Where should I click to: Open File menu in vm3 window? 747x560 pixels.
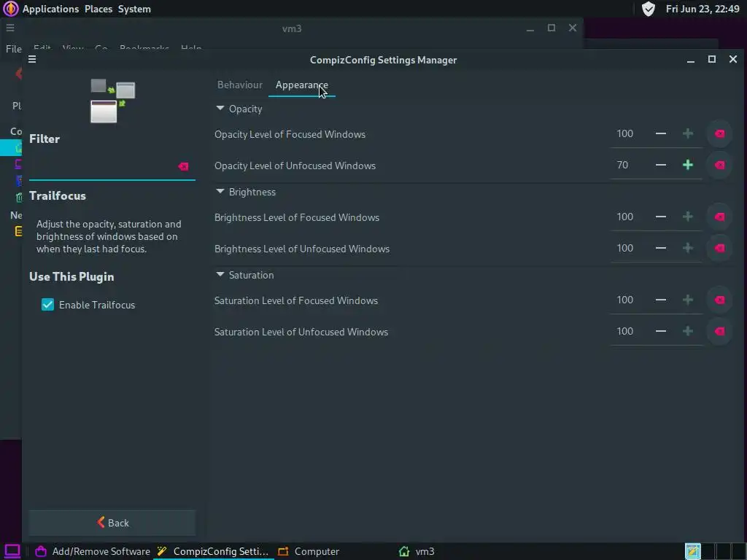coord(13,49)
